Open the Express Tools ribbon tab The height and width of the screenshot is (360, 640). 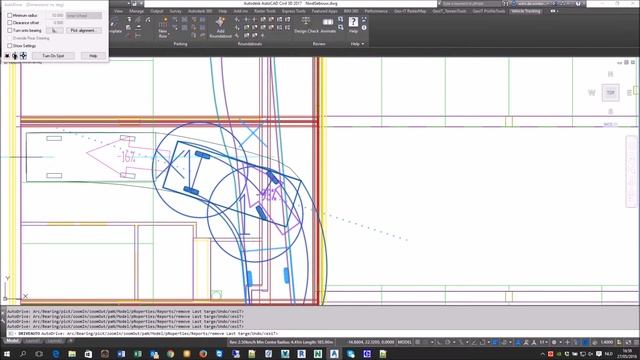click(x=293, y=11)
